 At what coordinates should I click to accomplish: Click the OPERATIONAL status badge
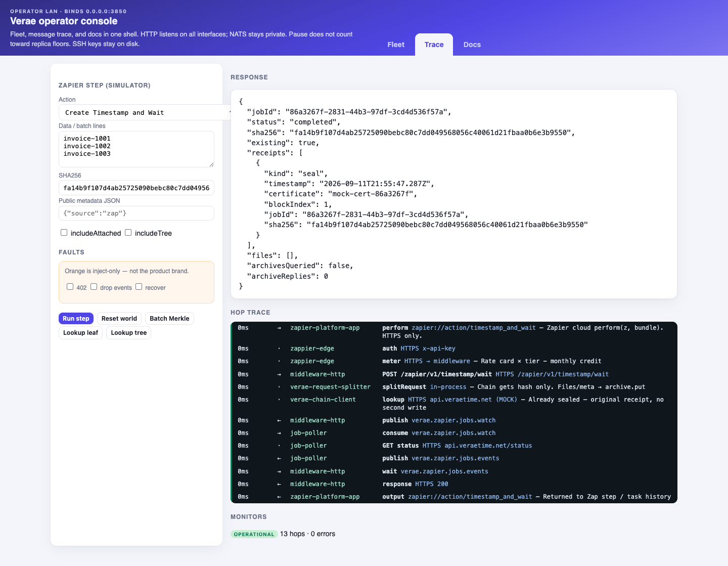pyautogui.click(x=254, y=534)
